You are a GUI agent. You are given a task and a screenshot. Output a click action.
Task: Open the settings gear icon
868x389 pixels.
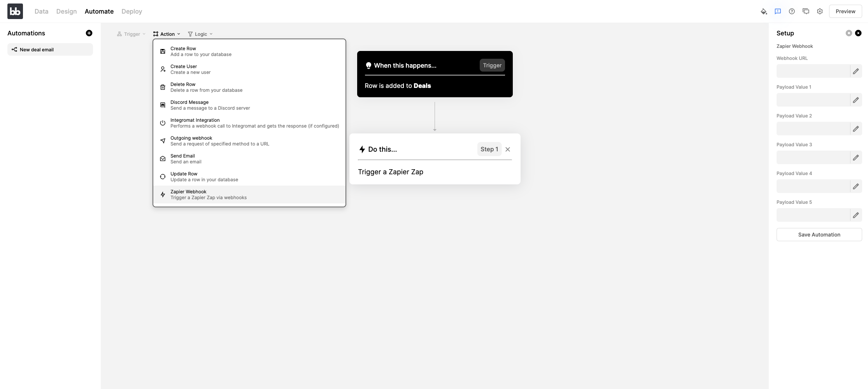[x=820, y=11]
